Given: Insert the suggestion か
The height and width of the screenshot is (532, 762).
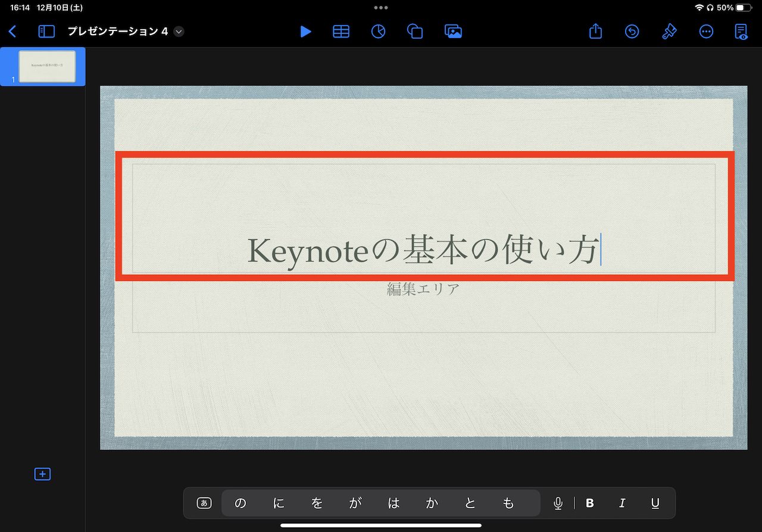Looking at the screenshot, I should point(432,503).
